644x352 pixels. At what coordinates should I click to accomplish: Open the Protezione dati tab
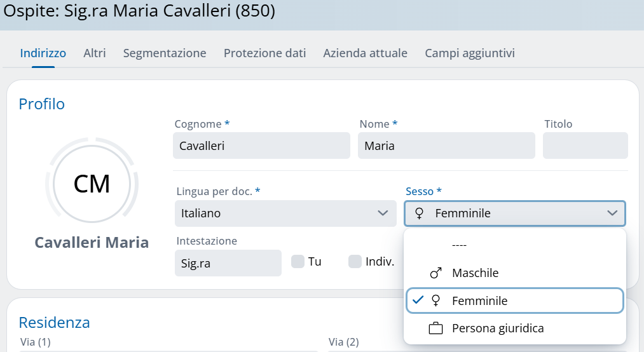click(x=264, y=53)
